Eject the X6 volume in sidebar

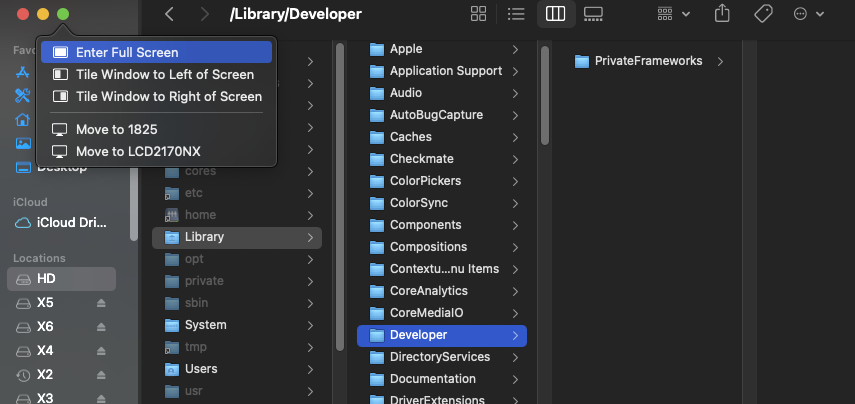[x=101, y=327]
